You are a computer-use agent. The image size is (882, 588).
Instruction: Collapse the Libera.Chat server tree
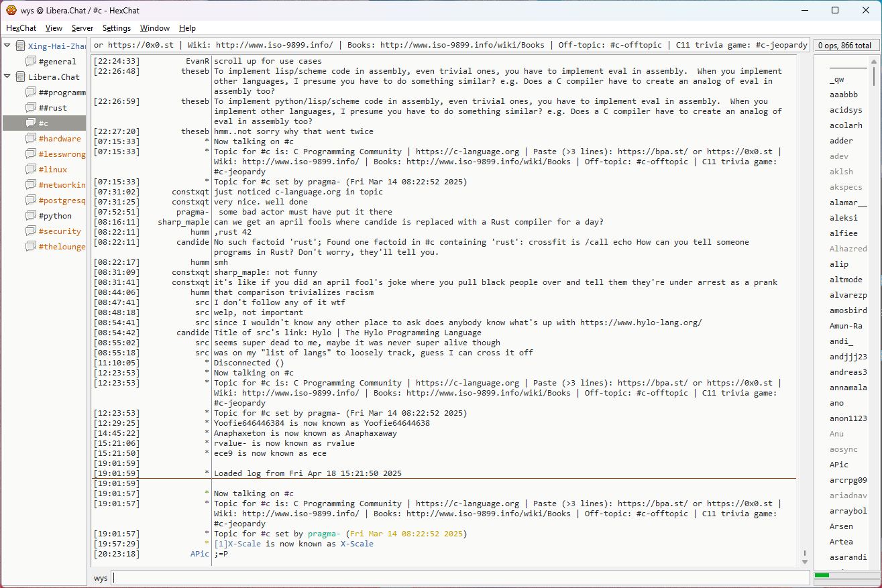point(7,77)
